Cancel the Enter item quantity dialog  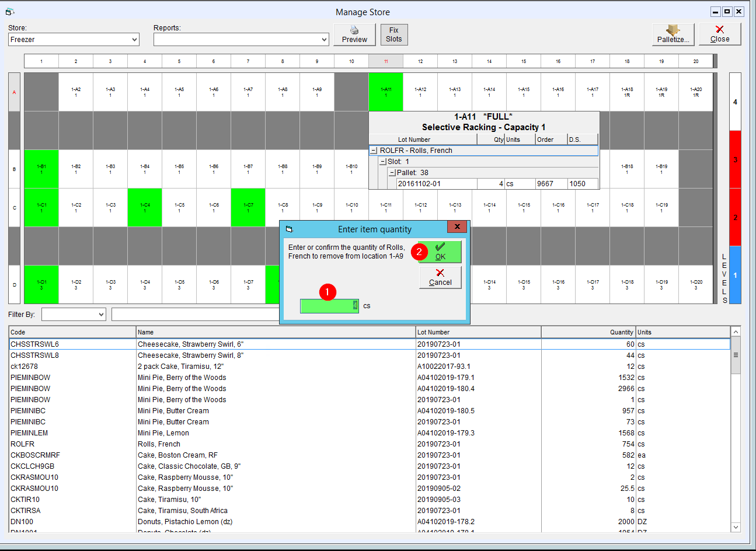click(440, 277)
